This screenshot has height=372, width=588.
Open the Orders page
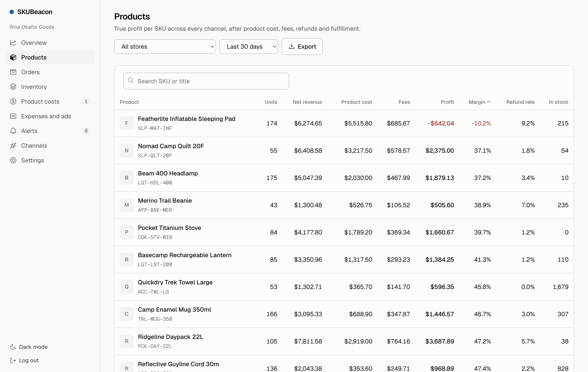[x=50, y=72]
